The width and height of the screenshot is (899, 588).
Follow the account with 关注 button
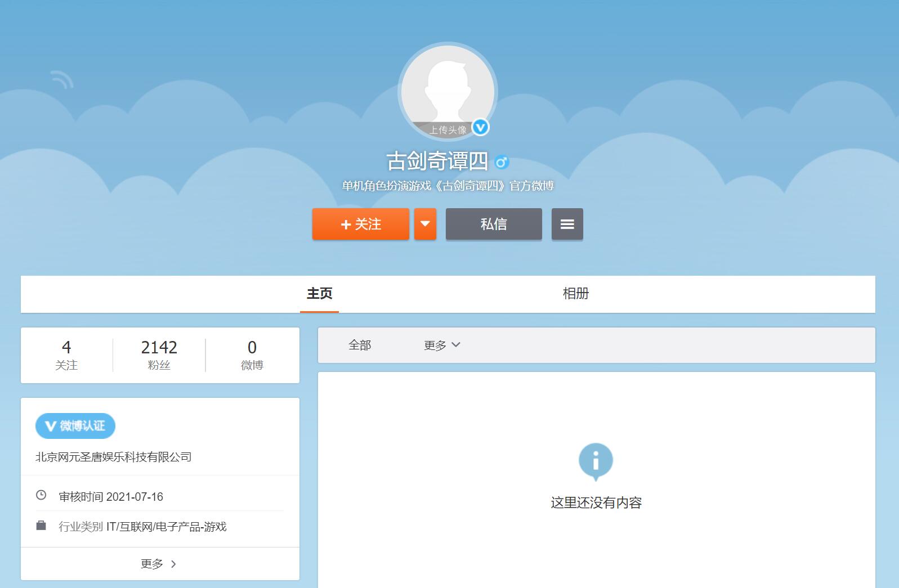(361, 224)
